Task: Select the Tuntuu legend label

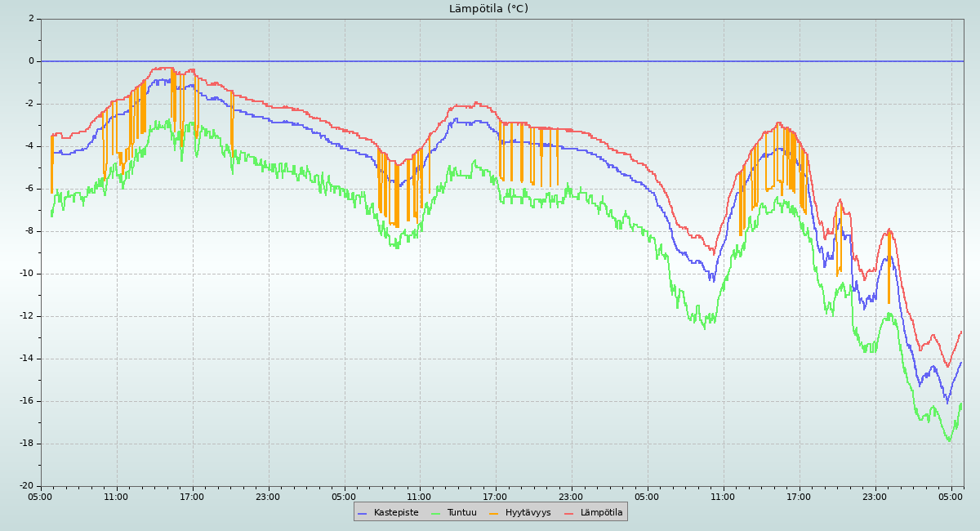Action: pyautogui.click(x=461, y=513)
